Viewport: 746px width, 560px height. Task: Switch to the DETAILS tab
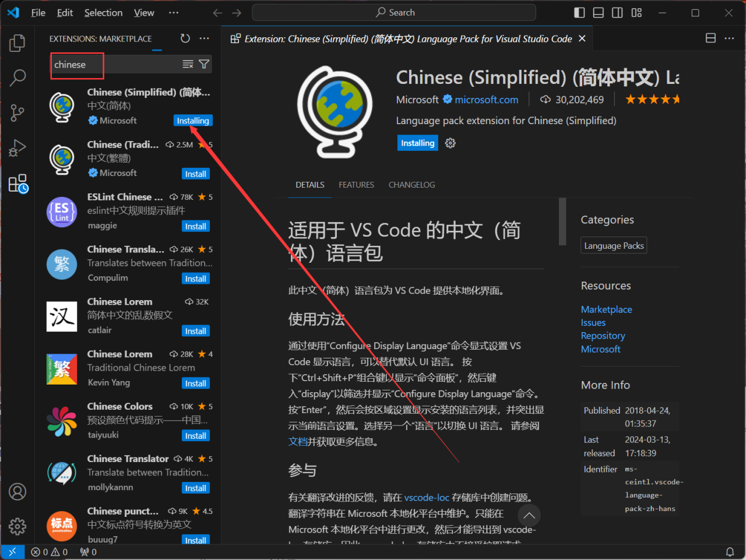pyautogui.click(x=310, y=185)
